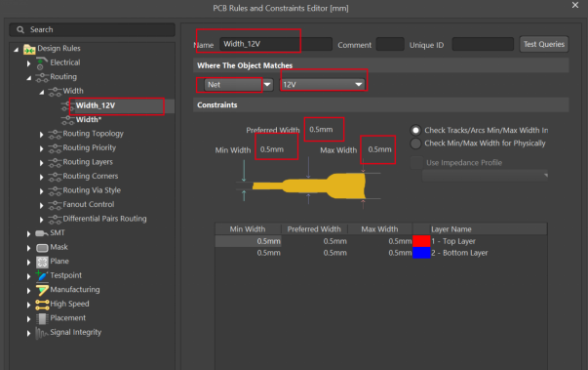The height and width of the screenshot is (370, 588).
Task: Expand the SMT category arrow
Action: [29, 233]
